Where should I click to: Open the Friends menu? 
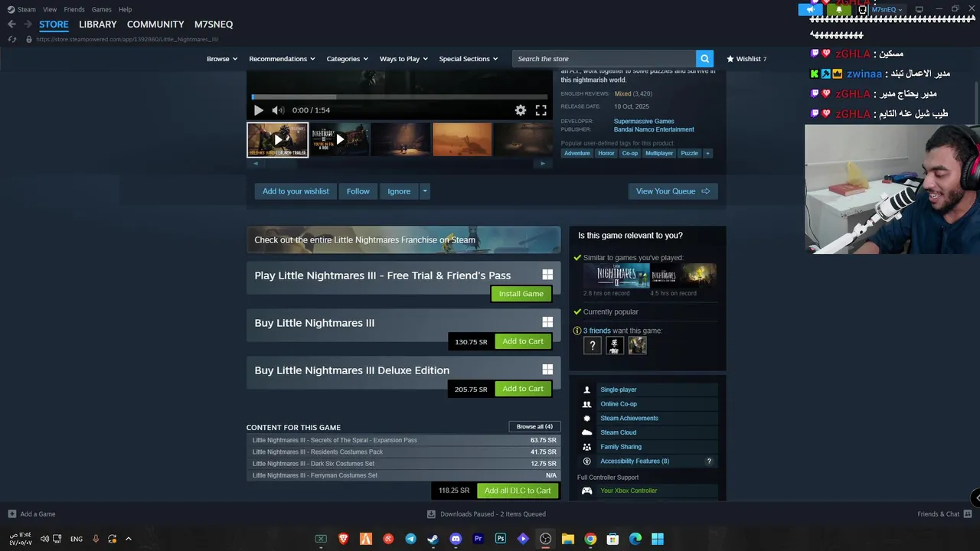[x=74, y=9]
